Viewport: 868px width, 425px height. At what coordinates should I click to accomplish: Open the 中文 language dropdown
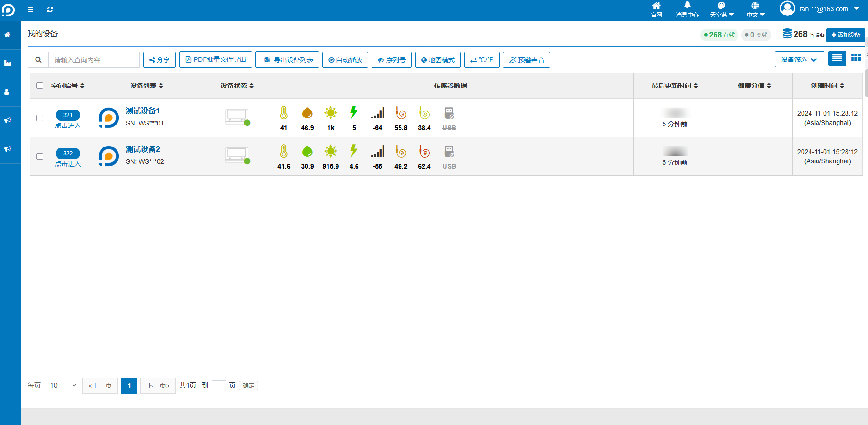755,9
